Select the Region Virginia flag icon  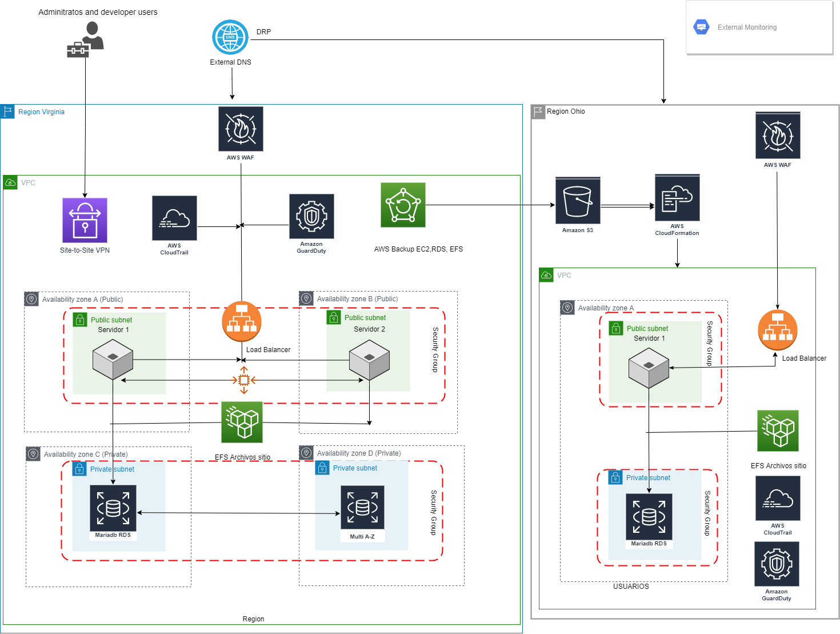click(8, 111)
